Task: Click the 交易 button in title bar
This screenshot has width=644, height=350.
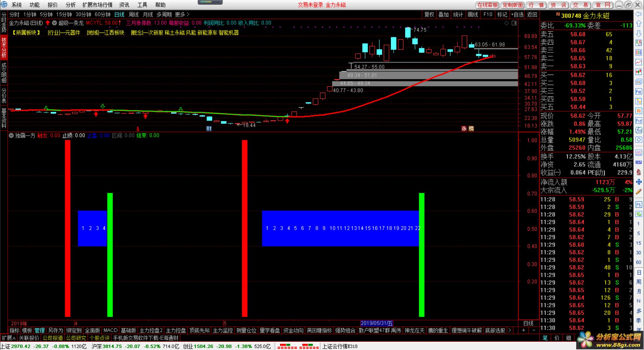Action: [580, 5]
